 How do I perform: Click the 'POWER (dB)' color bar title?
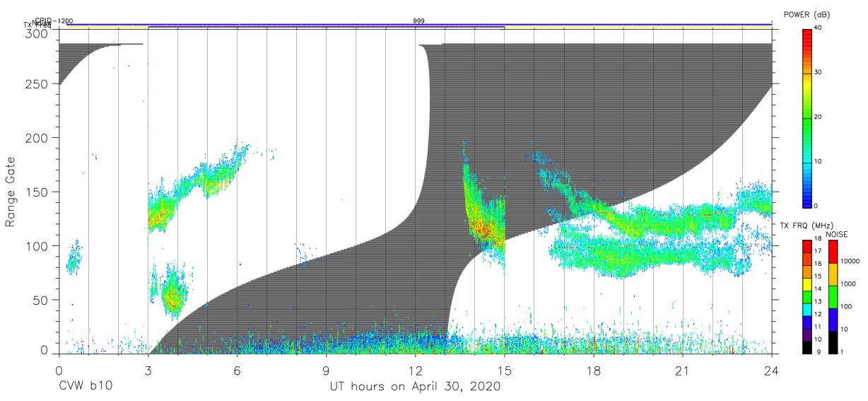pyautogui.click(x=807, y=14)
